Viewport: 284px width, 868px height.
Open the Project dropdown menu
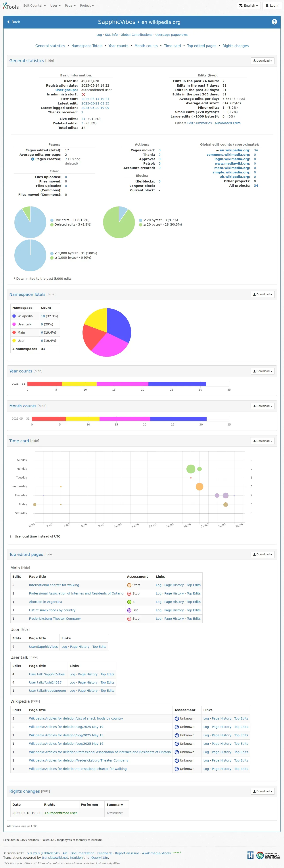tap(87, 5)
